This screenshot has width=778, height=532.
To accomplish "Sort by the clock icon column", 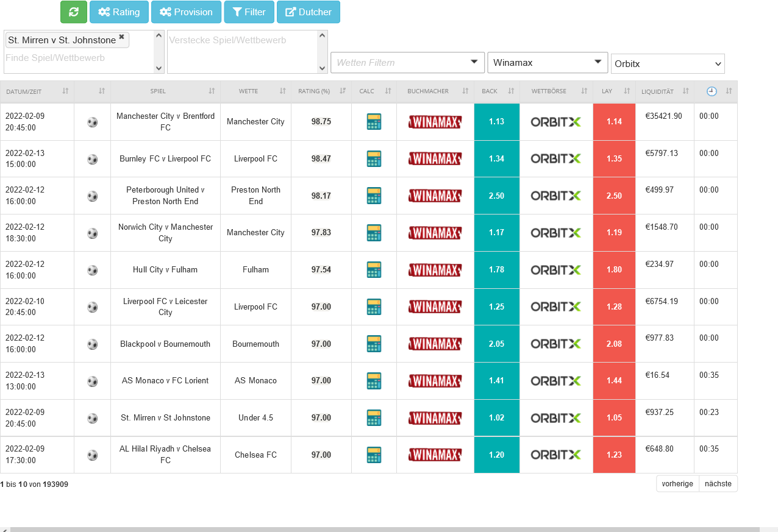I will tap(716, 91).
